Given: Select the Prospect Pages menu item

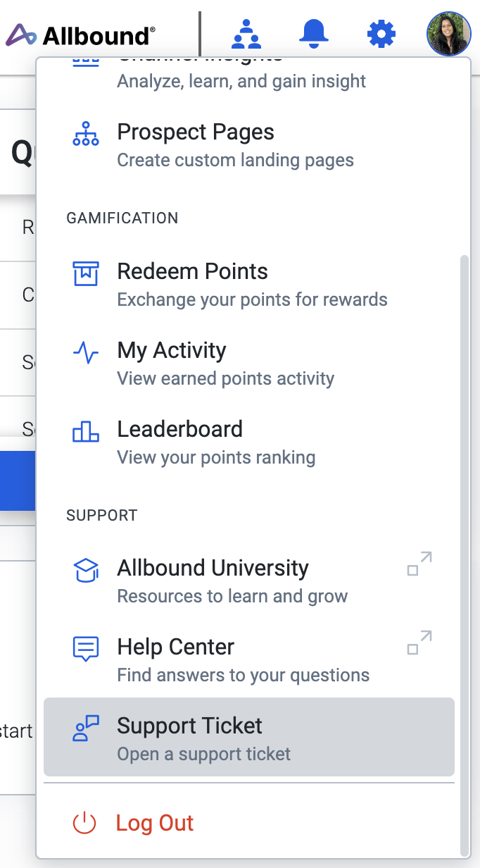Looking at the screenshot, I should point(249,144).
